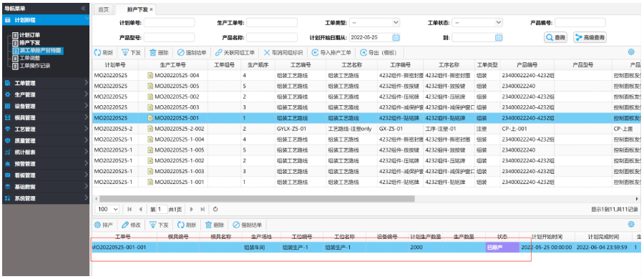Click the 查询 search button
Image resolution: width=644 pixels, height=279 pixels.
click(556, 37)
